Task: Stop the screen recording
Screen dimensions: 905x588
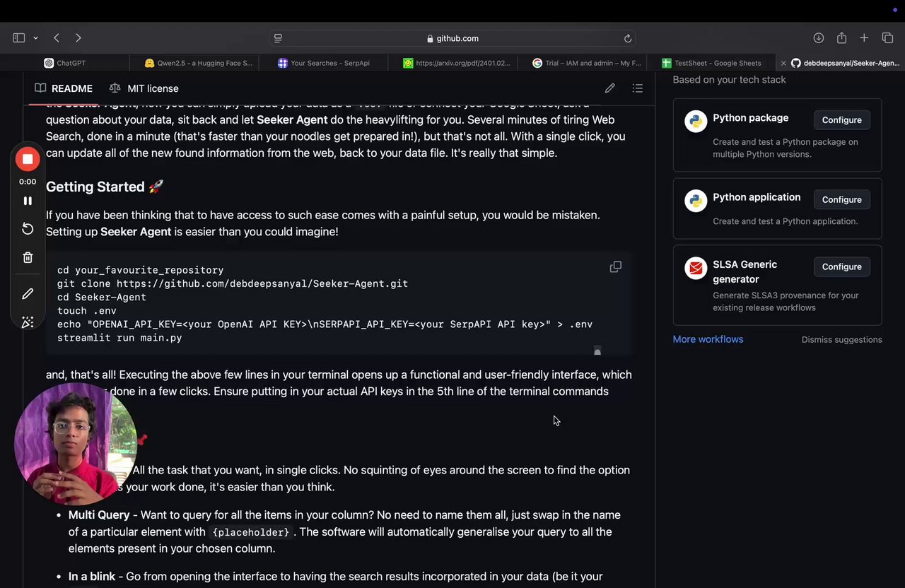Action: pyautogui.click(x=28, y=159)
